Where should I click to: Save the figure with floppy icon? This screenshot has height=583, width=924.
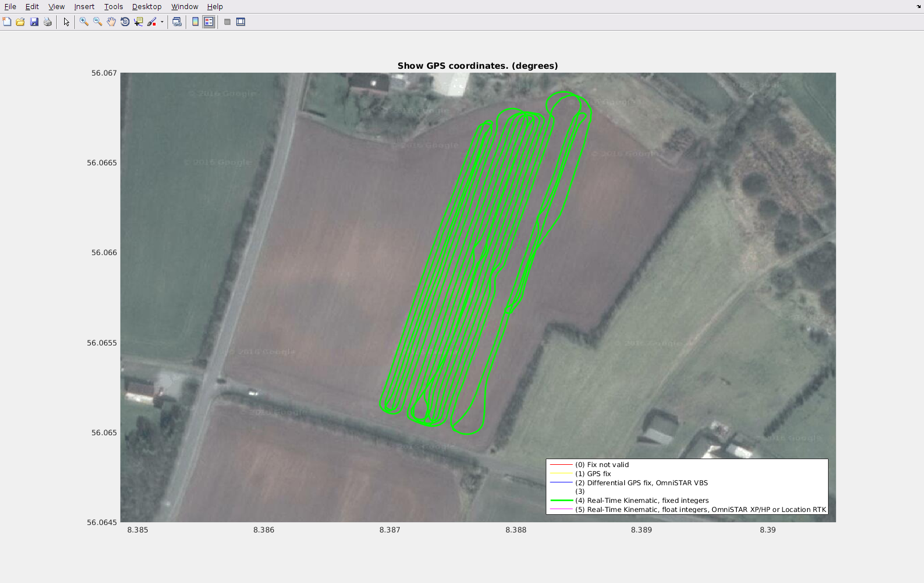[34, 22]
